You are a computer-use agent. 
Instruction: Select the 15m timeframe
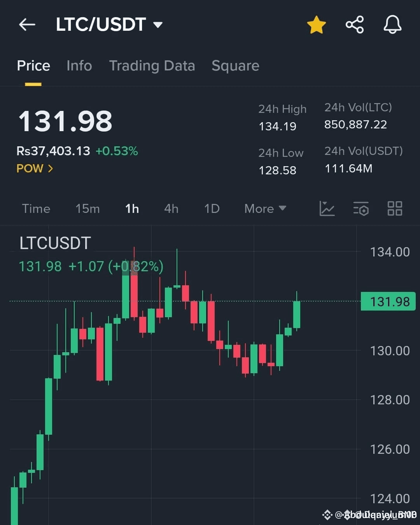[x=87, y=209]
